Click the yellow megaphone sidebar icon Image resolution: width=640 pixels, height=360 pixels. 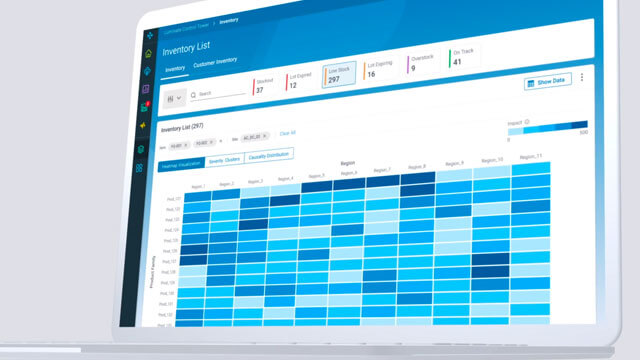click(143, 126)
